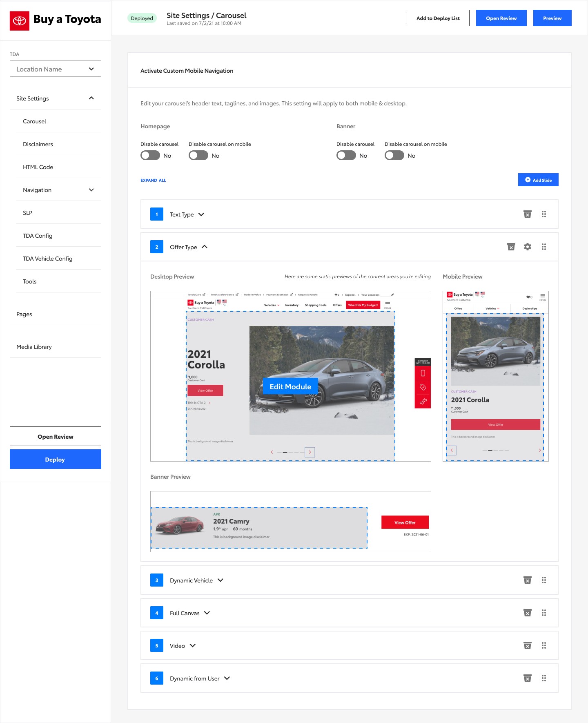Image resolution: width=588 pixels, height=723 pixels.
Task: Click the Expand All link
Action: [153, 180]
